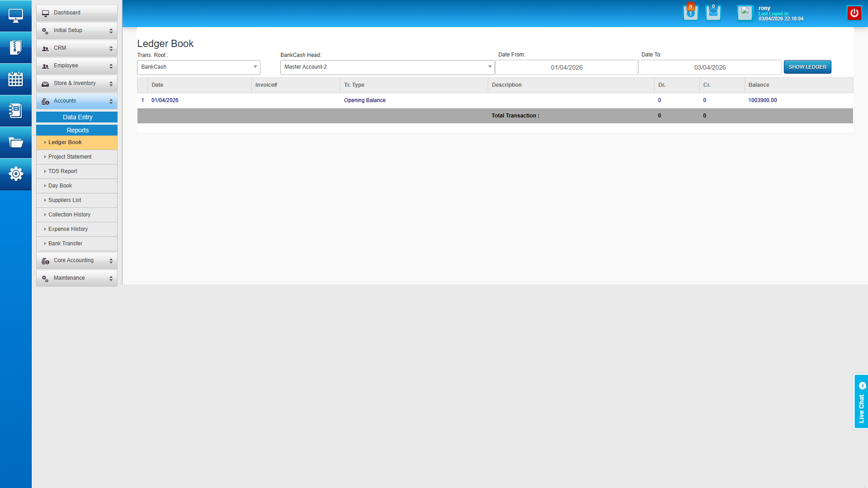The image size is (868, 488).
Task: Open the Live Chat side tab
Action: [861, 402]
